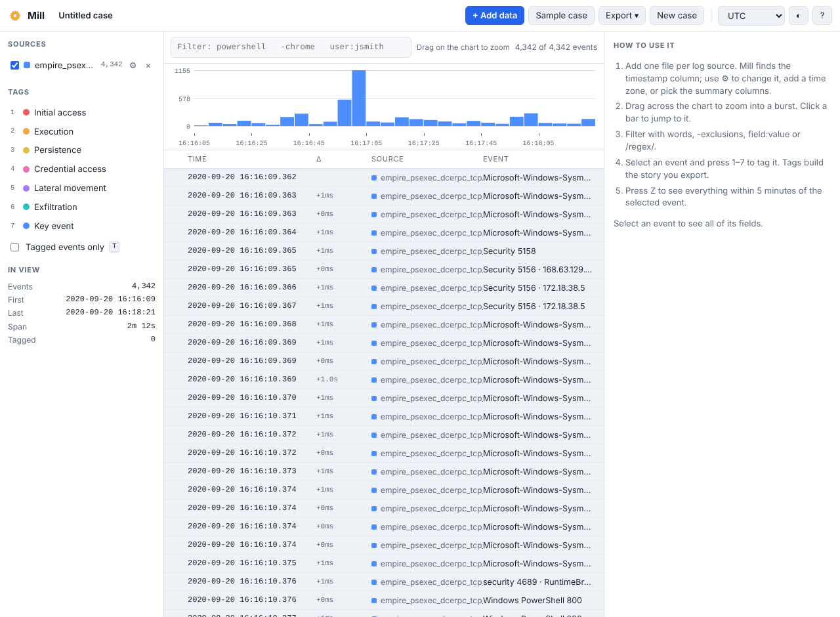Click the Δ column header
Screen dimensions: 840x617
319,159
